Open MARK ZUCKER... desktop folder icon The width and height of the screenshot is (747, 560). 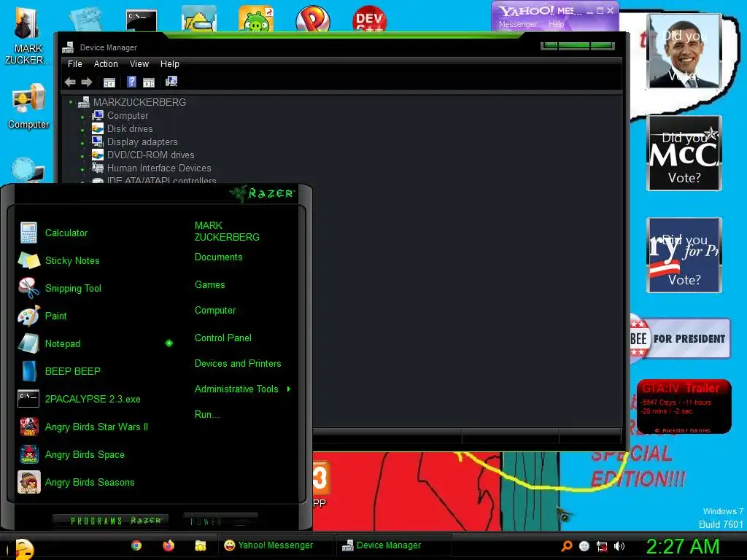27,36
